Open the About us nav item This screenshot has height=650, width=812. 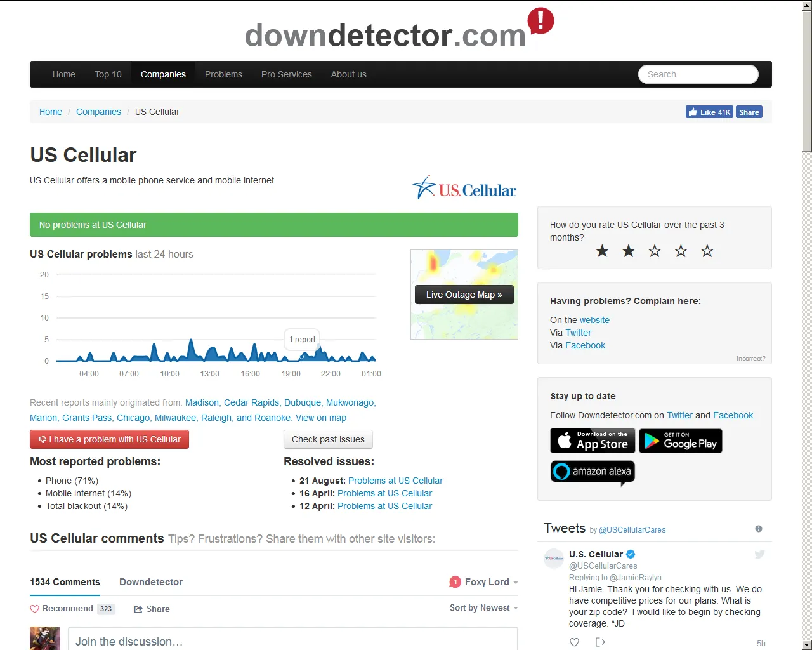(348, 74)
